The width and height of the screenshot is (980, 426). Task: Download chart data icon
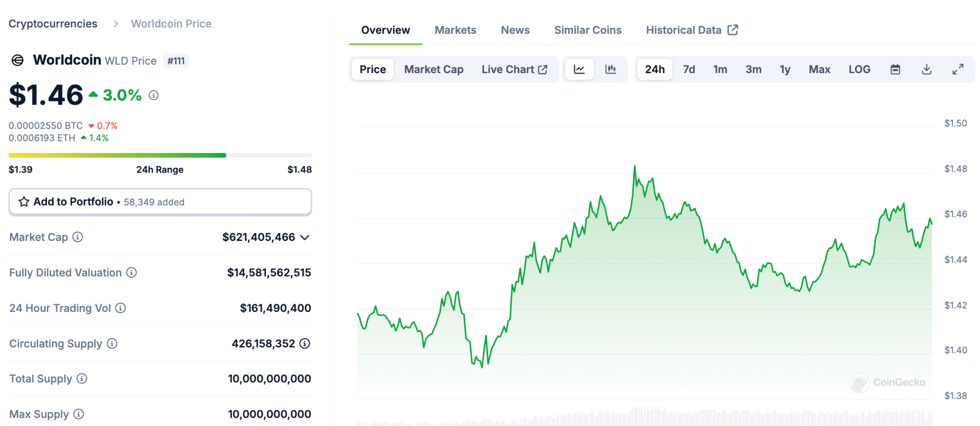coord(927,69)
